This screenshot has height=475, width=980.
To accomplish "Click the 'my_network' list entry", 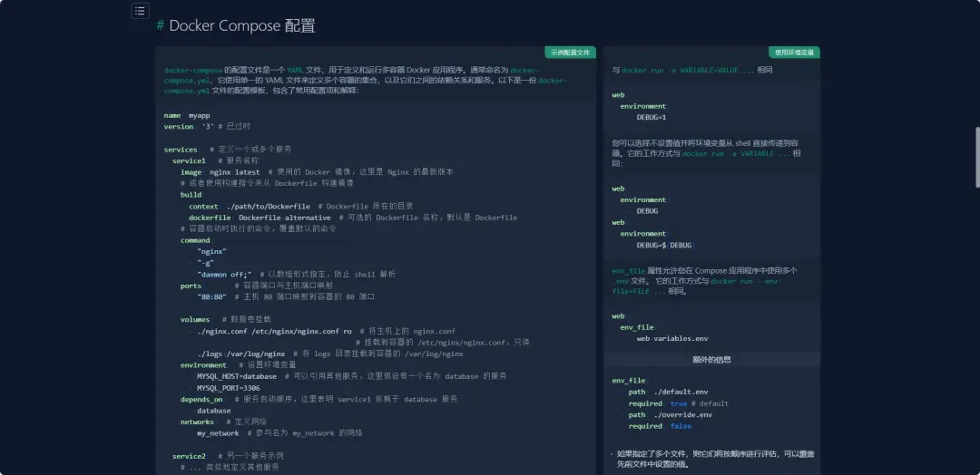I will tap(218, 433).
